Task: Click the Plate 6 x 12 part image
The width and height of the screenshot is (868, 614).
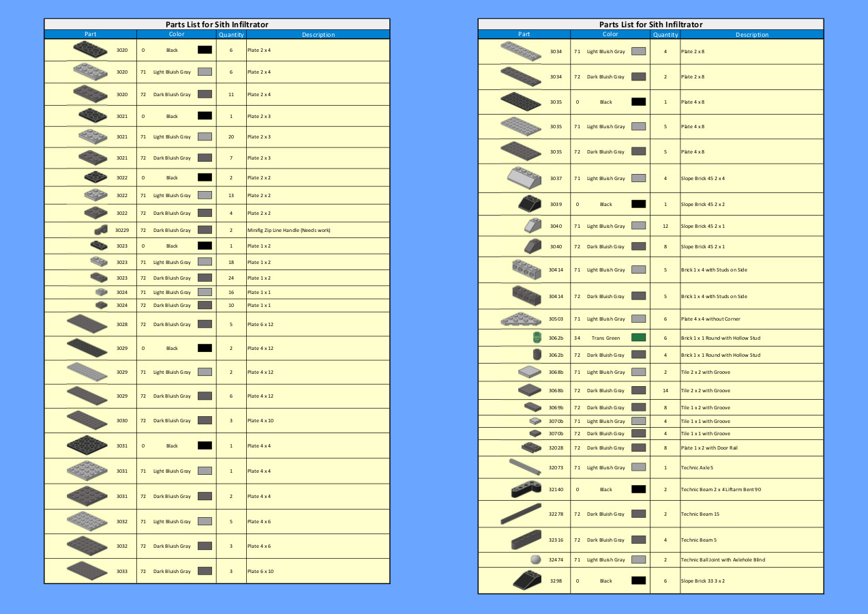Action: click(x=87, y=324)
